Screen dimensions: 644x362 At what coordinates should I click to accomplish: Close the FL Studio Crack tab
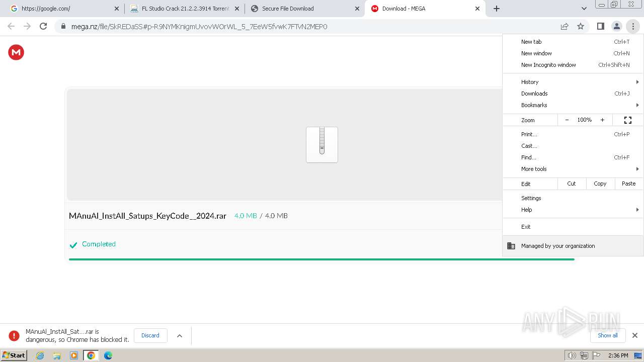237,9
